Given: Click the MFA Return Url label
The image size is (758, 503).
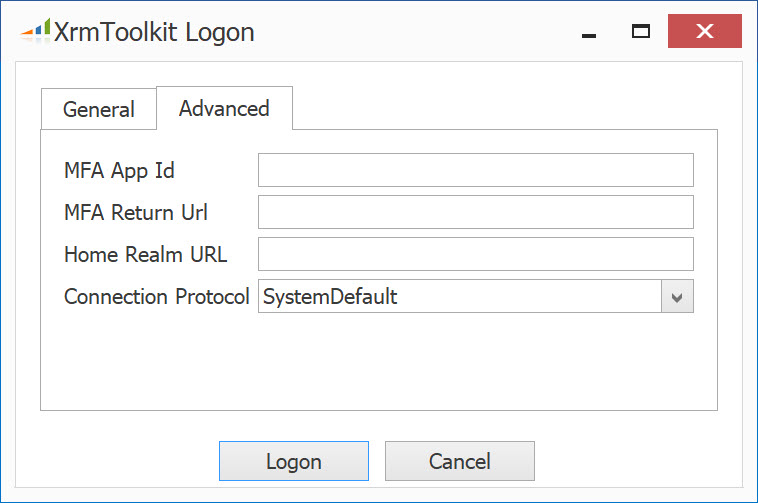Looking at the screenshot, I should coord(136,213).
